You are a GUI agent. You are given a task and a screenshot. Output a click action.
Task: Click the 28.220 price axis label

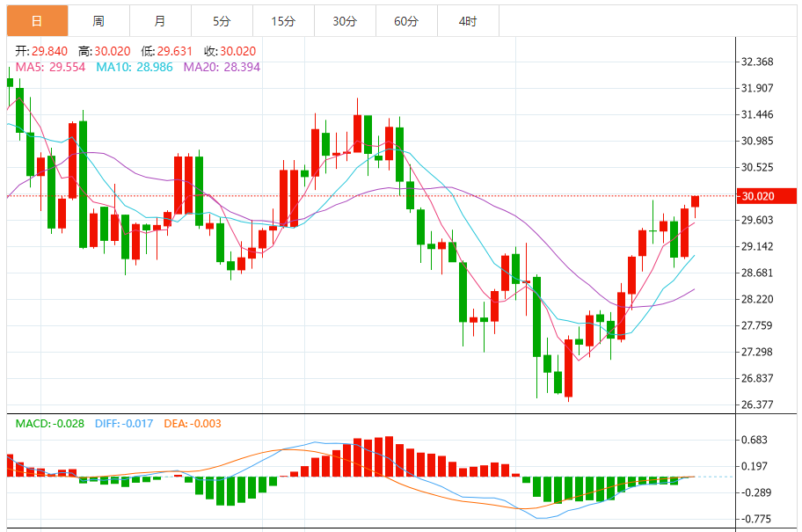[757, 299]
